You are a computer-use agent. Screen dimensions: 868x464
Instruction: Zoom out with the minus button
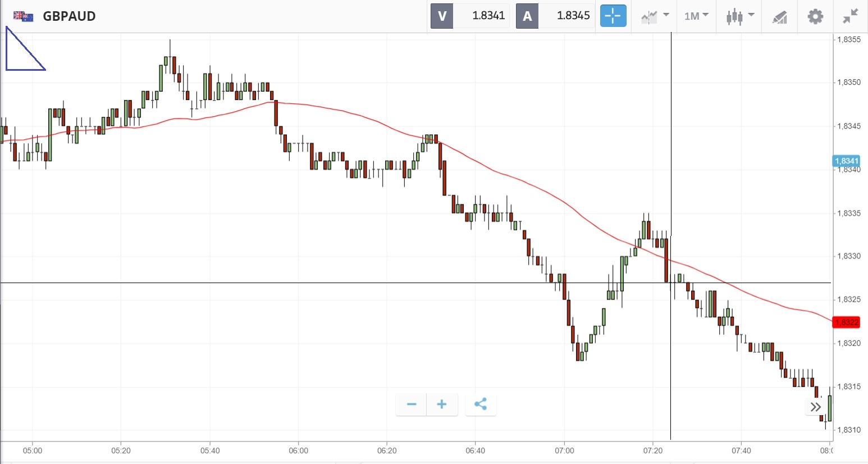[x=412, y=404]
